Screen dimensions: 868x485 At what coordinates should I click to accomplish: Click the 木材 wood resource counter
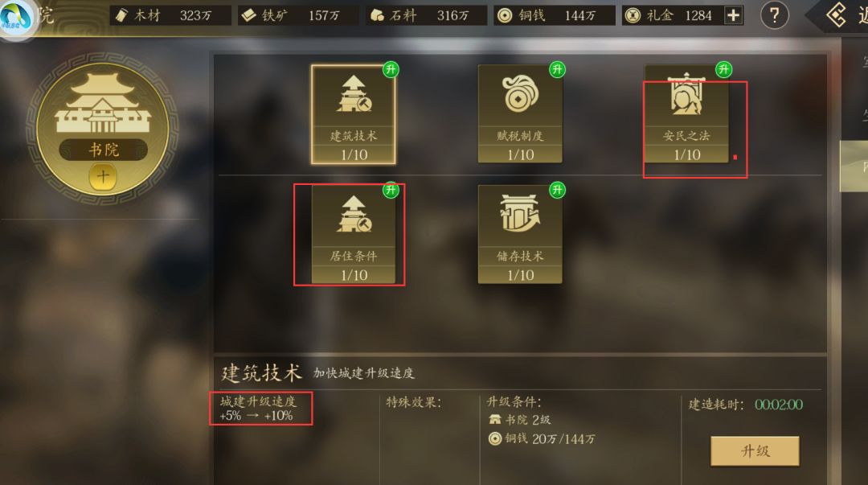(170, 15)
